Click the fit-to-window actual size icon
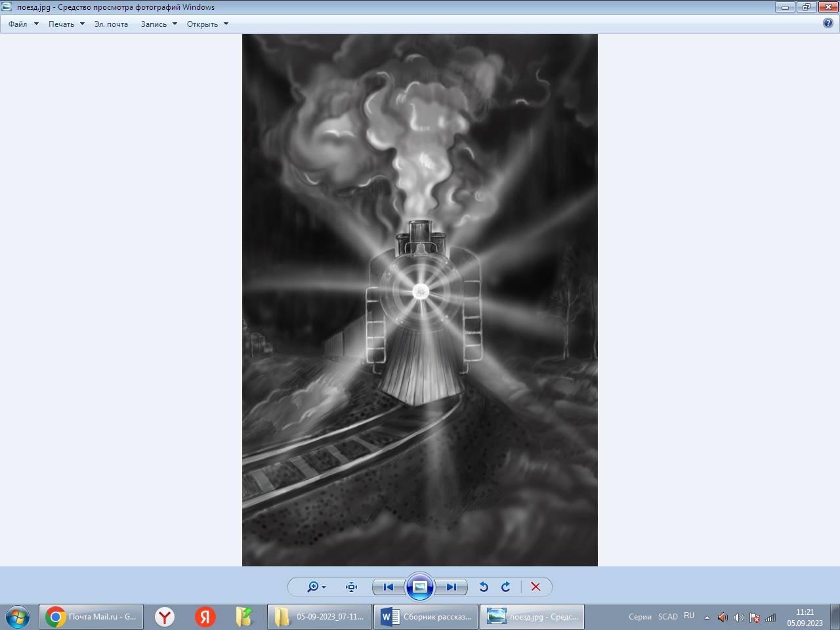This screenshot has height=630, width=840. click(351, 587)
